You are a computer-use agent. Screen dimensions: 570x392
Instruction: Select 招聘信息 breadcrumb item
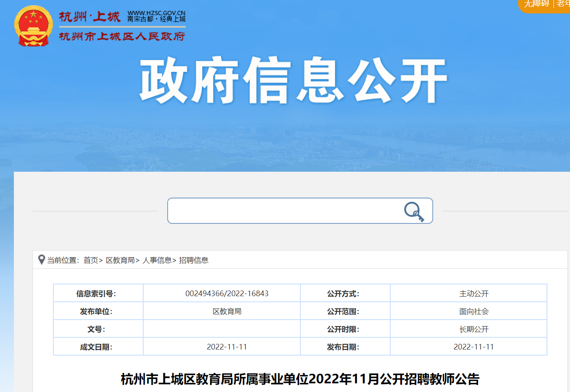click(x=194, y=260)
